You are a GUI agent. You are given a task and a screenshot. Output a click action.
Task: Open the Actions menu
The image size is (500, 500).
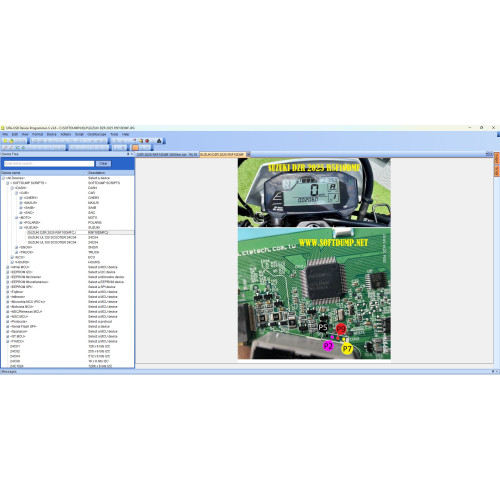click(x=66, y=134)
